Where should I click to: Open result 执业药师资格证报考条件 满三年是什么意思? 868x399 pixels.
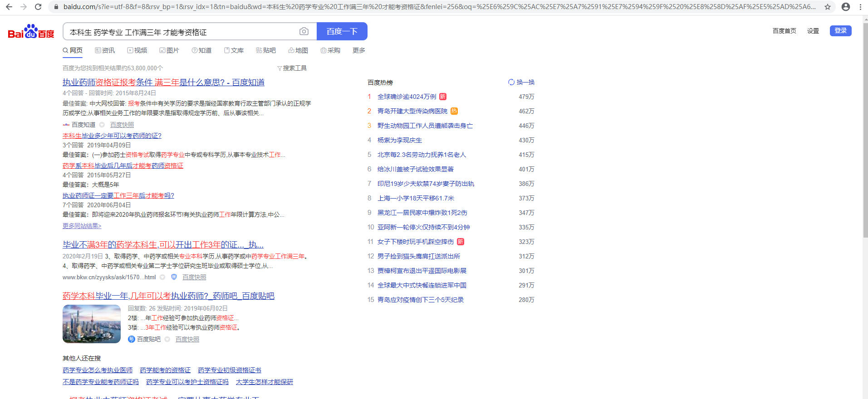(163, 82)
